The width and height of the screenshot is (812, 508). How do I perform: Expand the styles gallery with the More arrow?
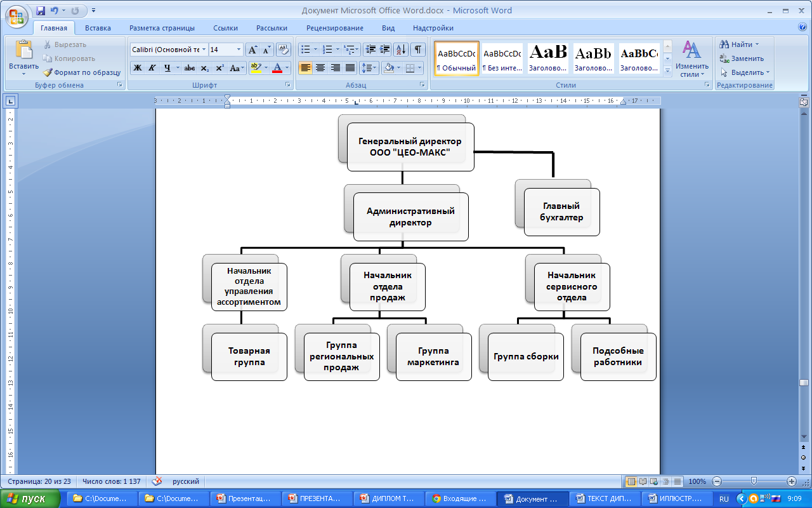(667, 72)
